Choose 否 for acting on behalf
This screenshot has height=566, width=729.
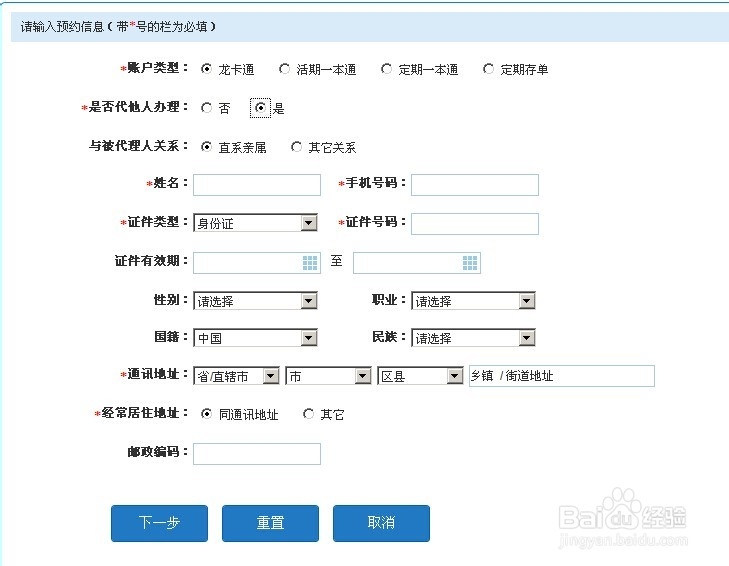point(206,108)
